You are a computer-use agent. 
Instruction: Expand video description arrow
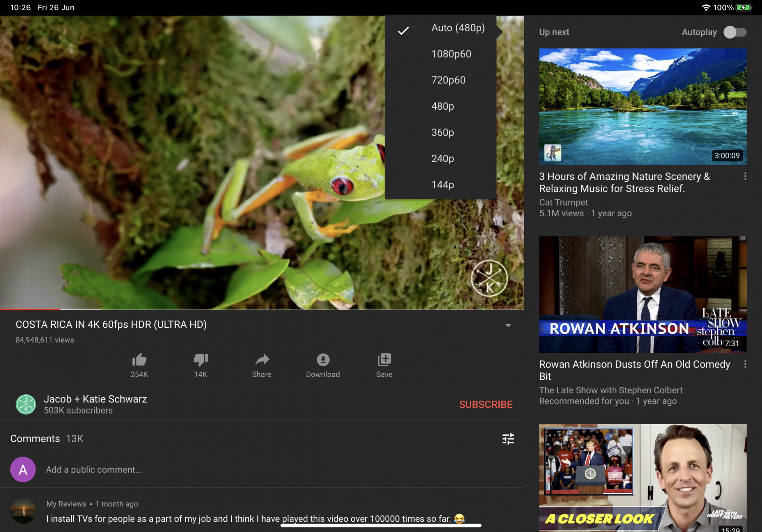pyautogui.click(x=508, y=326)
